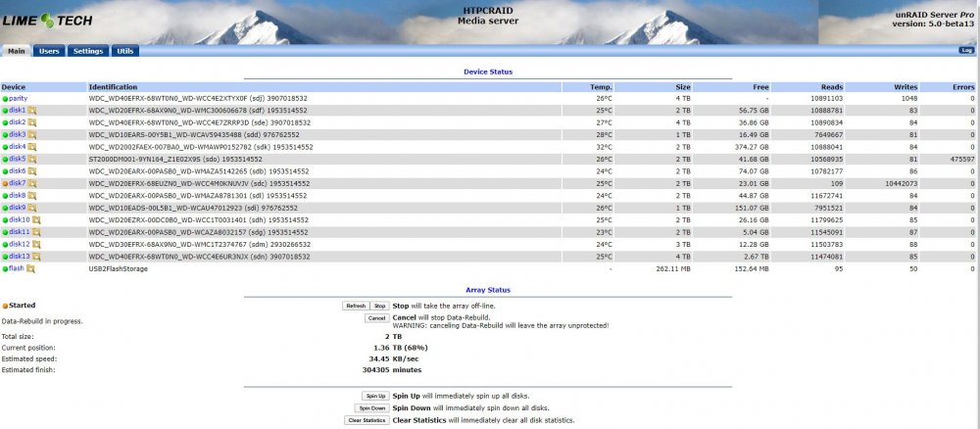Click the Device Status heading
The width and height of the screenshot is (980, 429).
click(x=488, y=71)
